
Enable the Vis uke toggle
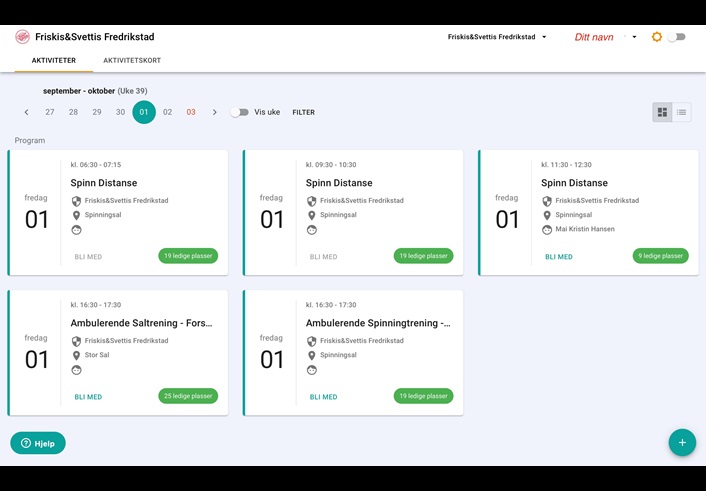[x=239, y=112]
